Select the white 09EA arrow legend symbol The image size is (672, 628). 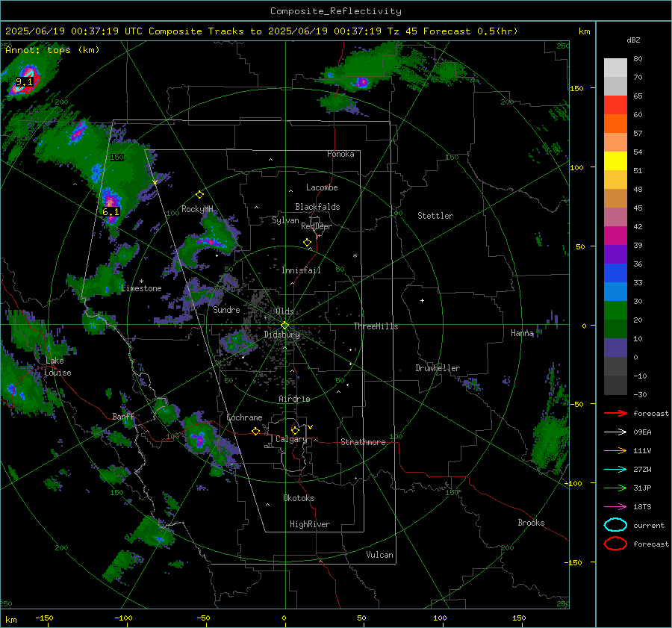[x=615, y=432]
